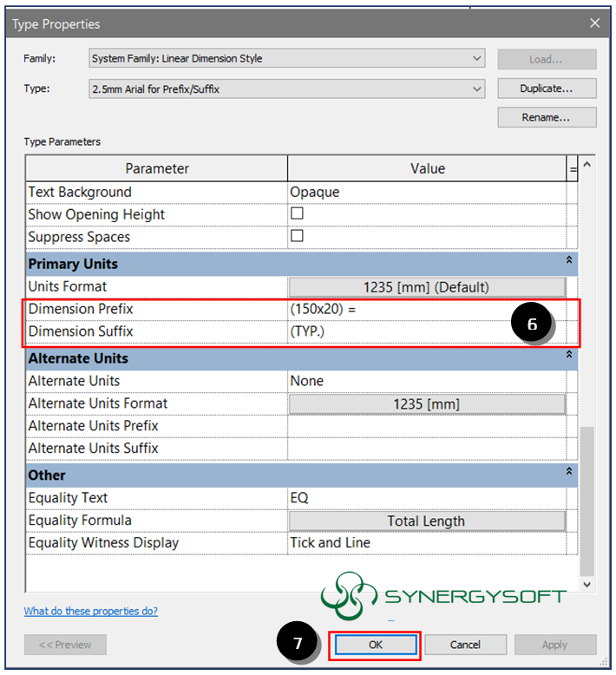Click the Cancel button

[x=465, y=645]
